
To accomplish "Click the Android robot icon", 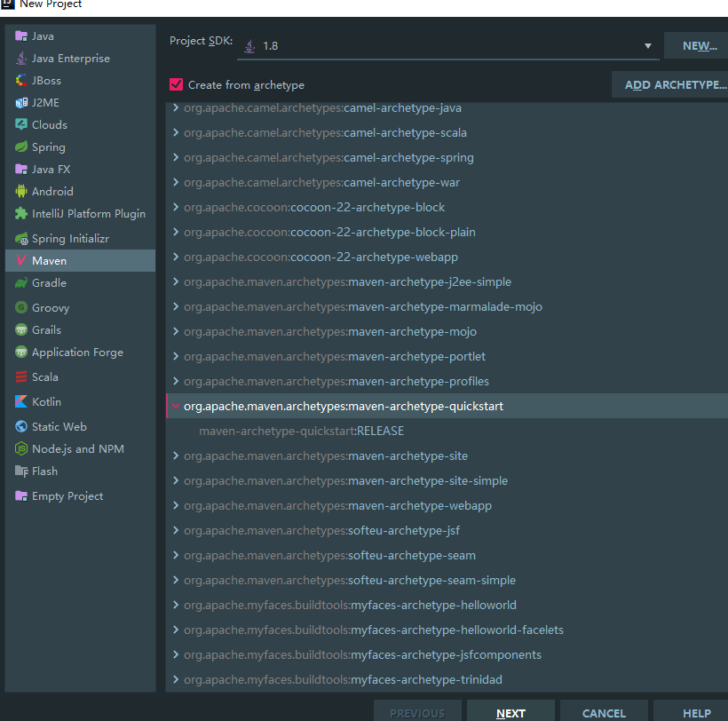I will click(x=21, y=191).
